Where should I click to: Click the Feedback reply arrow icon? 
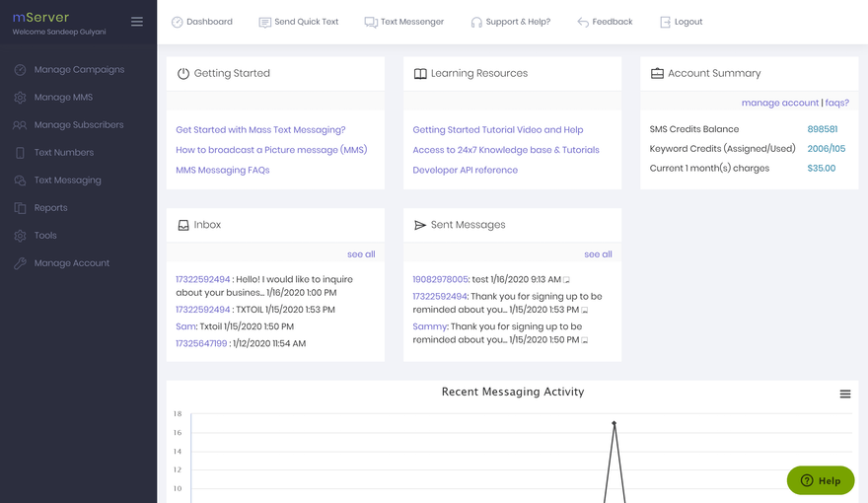click(583, 22)
